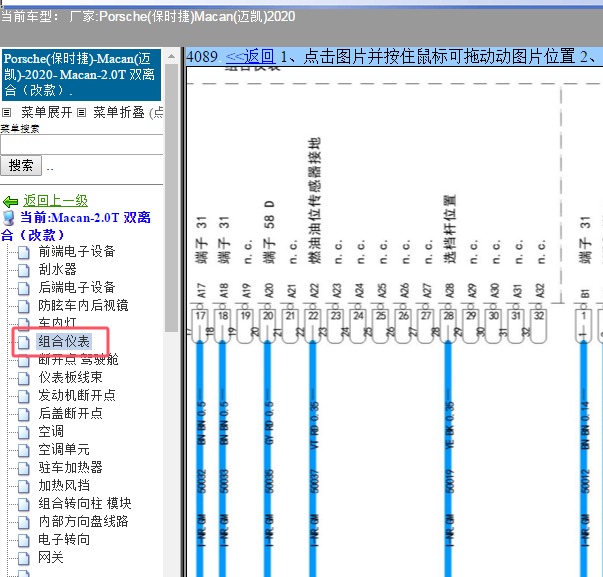Click the page icon beside 刮水器
This screenshot has height=577, width=603.
point(24,270)
